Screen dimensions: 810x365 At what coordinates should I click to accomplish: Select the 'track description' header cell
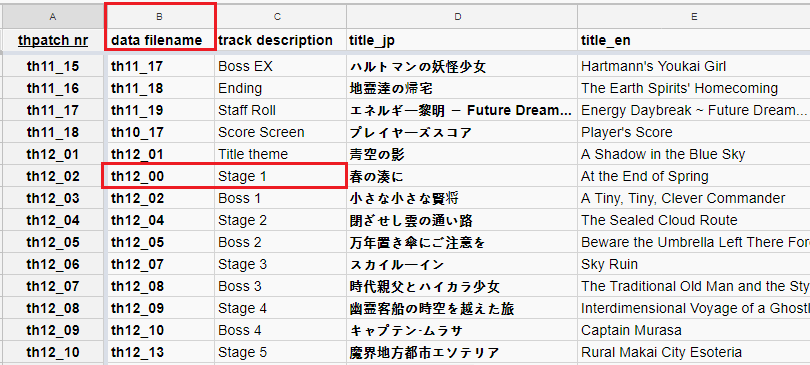pyautogui.click(x=281, y=40)
